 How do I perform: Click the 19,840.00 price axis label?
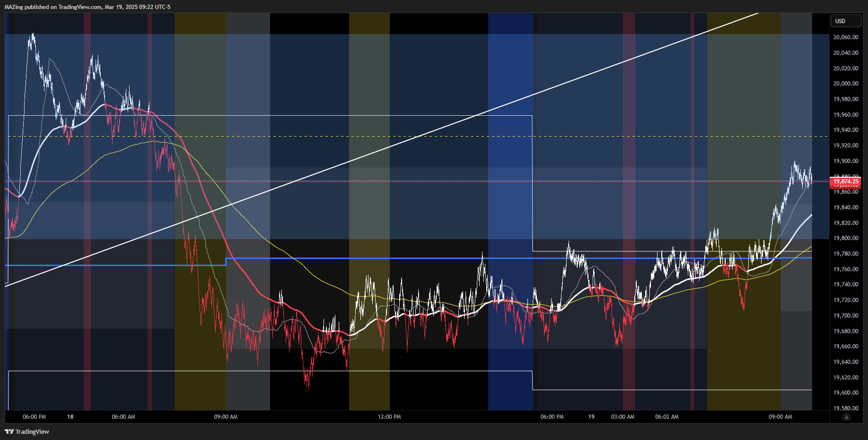click(846, 207)
